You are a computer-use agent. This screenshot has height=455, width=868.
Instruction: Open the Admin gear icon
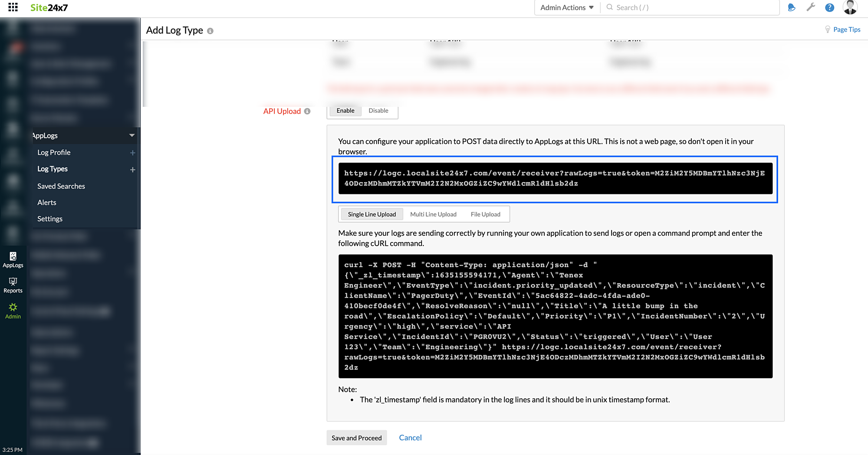tap(13, 311)
